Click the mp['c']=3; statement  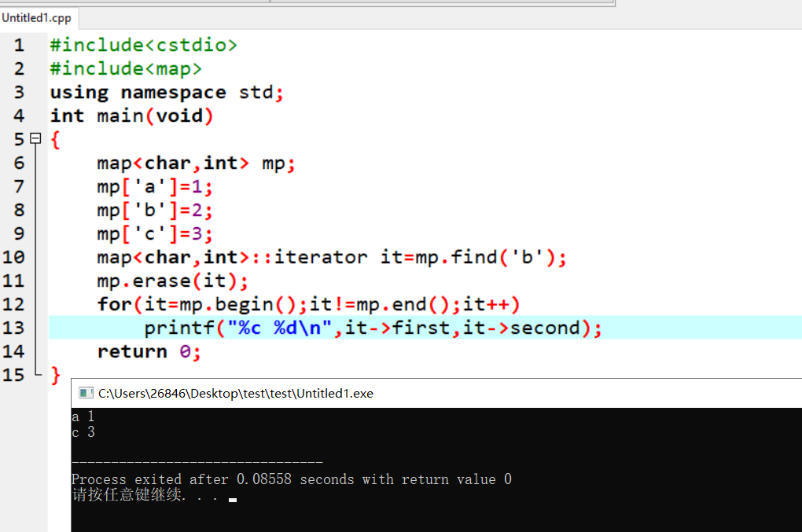pos(155,233)
